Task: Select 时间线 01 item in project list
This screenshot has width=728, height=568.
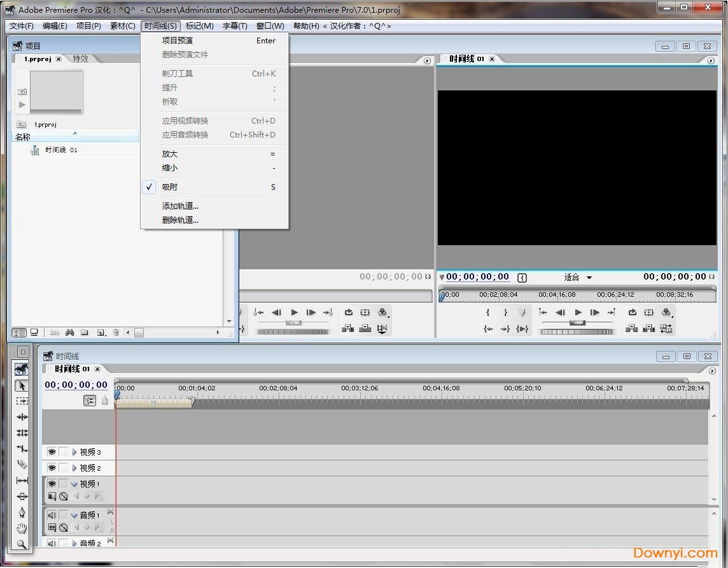Action: 61,150
